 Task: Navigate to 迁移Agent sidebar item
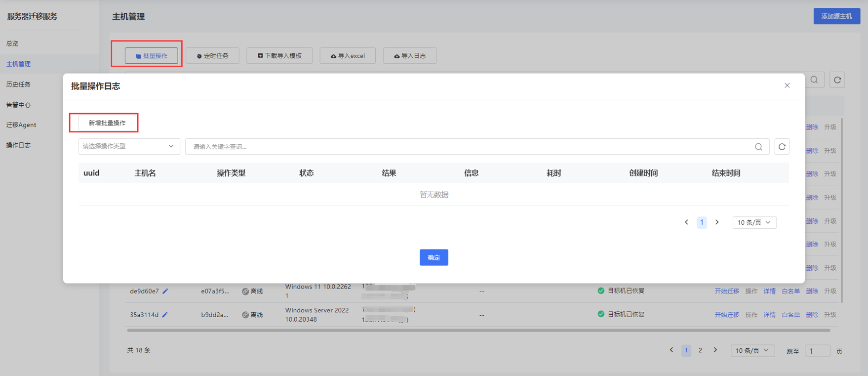21,125
